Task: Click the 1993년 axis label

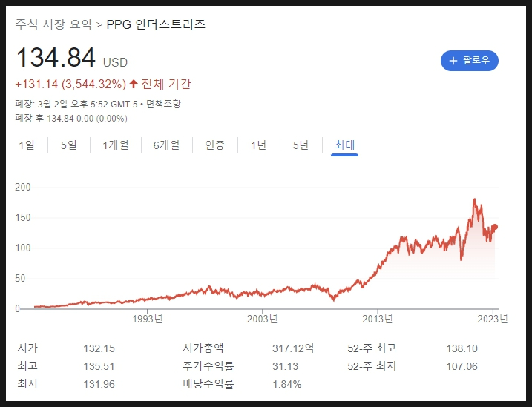Action: coord(148,319)
